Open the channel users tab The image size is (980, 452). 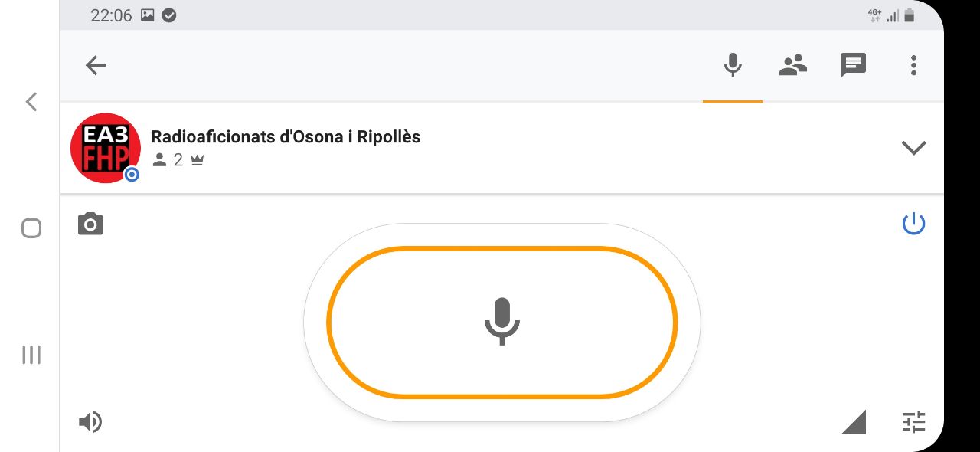click(x=793, y=65)
